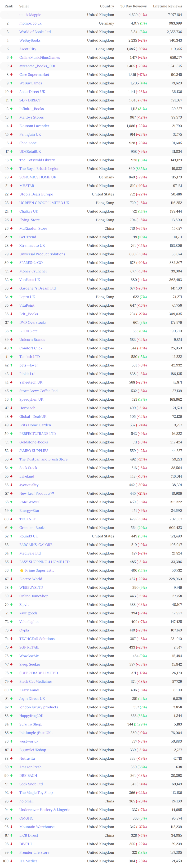
Task: Click the star icon before Prime Superfast
Action: [22, 570]
